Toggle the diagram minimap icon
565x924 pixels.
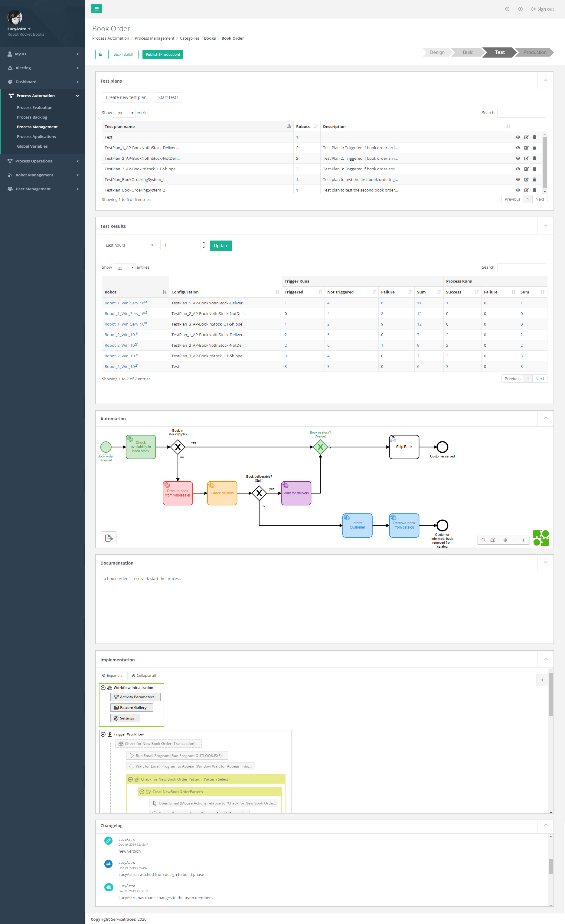(x=493, y=540)
